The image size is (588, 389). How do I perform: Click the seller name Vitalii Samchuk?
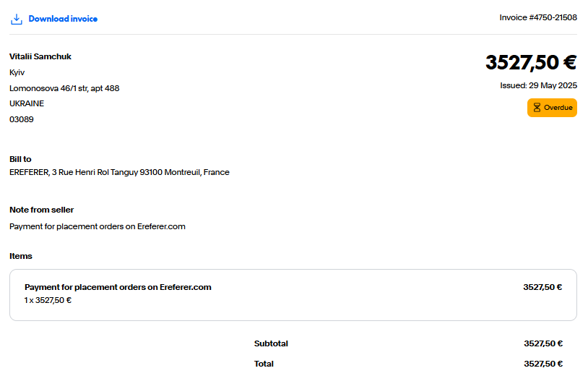(x=40, y=56)
